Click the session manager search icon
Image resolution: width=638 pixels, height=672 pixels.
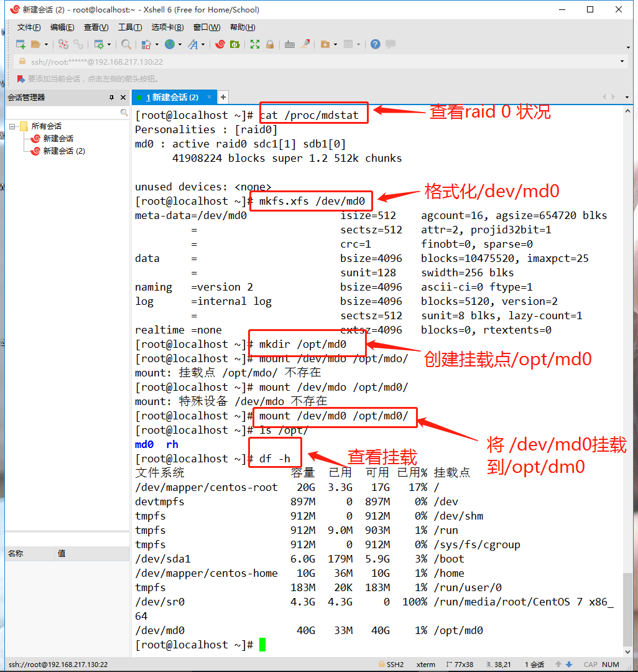click(124, 112)
